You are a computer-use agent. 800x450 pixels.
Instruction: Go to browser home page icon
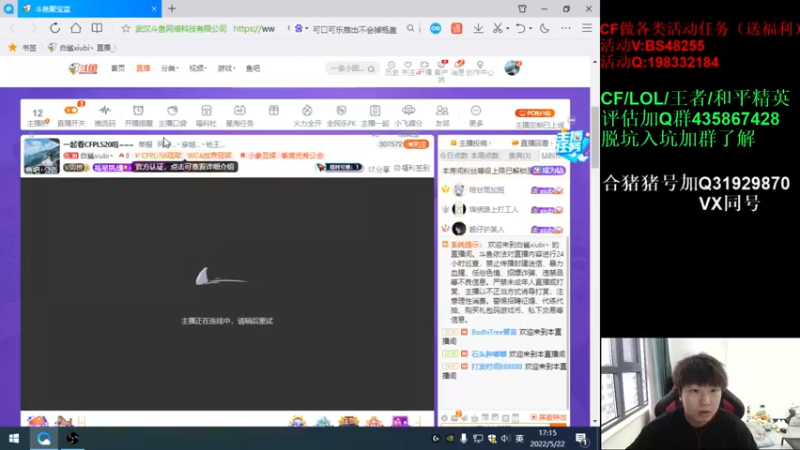(x=76, y=29)
